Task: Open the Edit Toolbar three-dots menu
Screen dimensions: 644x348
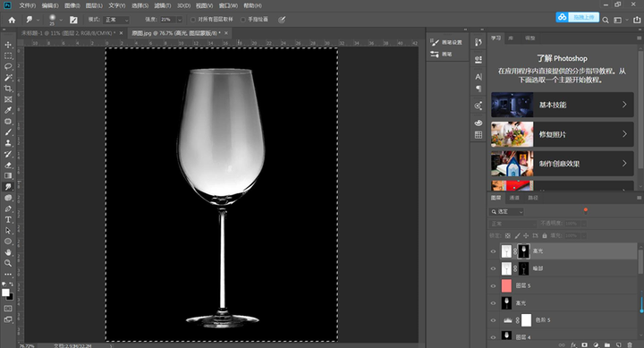Action: 8,274
